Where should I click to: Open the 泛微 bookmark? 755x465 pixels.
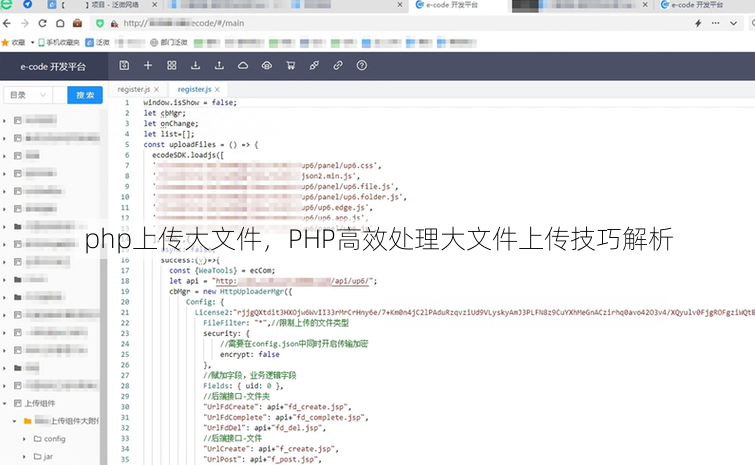(98, 42)
